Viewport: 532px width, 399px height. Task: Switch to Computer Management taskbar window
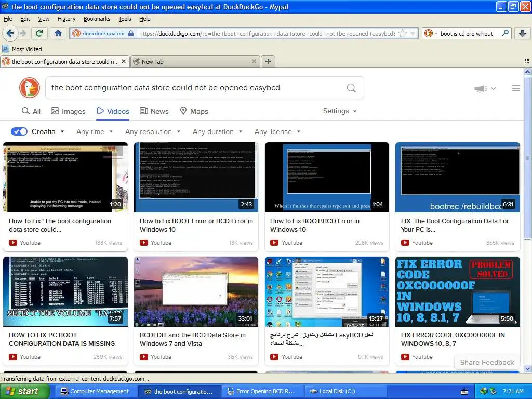95,391
